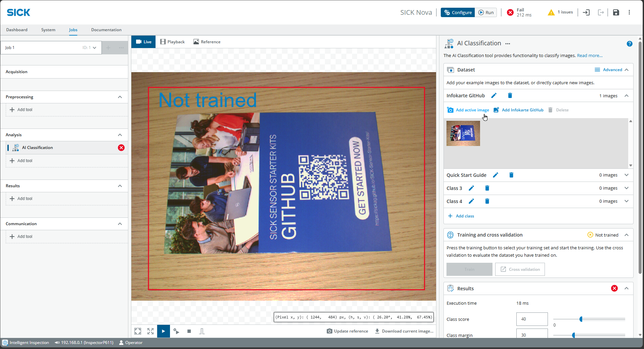Click the yellow warning issues icon

point(551,12)
